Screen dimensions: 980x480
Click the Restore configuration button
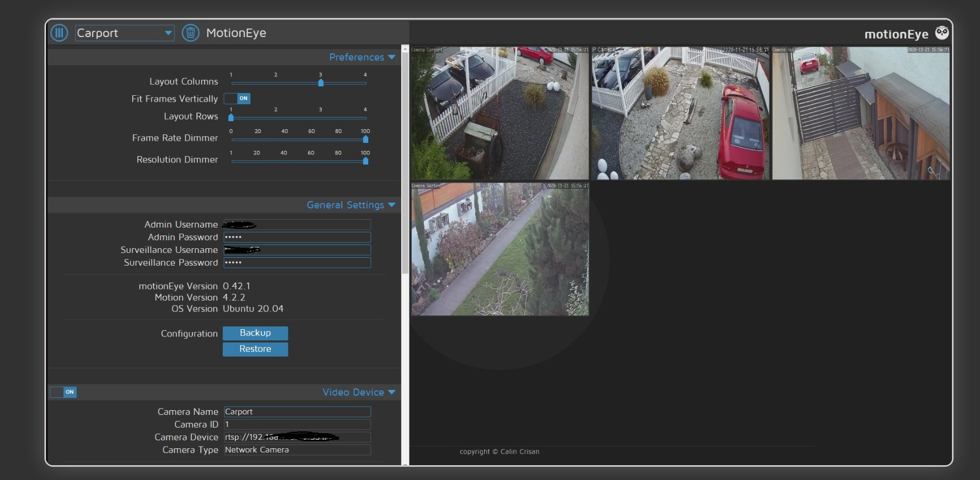click(x=256, y=349)
